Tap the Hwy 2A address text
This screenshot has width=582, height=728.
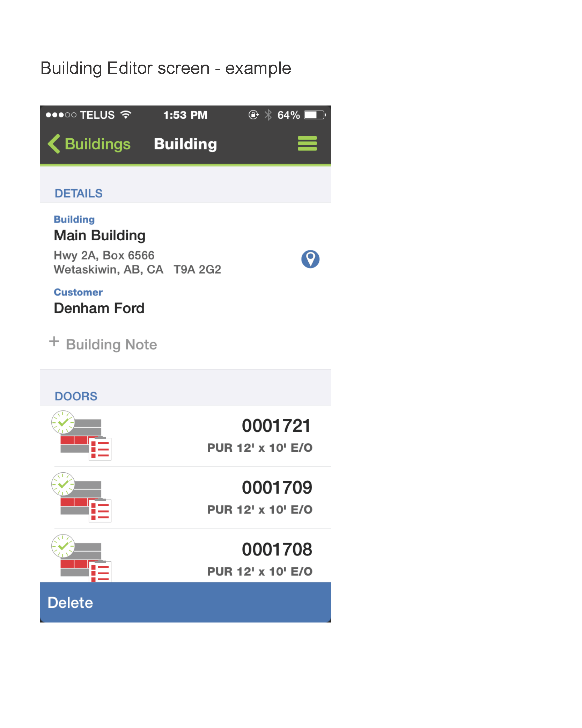pos(104,255)
